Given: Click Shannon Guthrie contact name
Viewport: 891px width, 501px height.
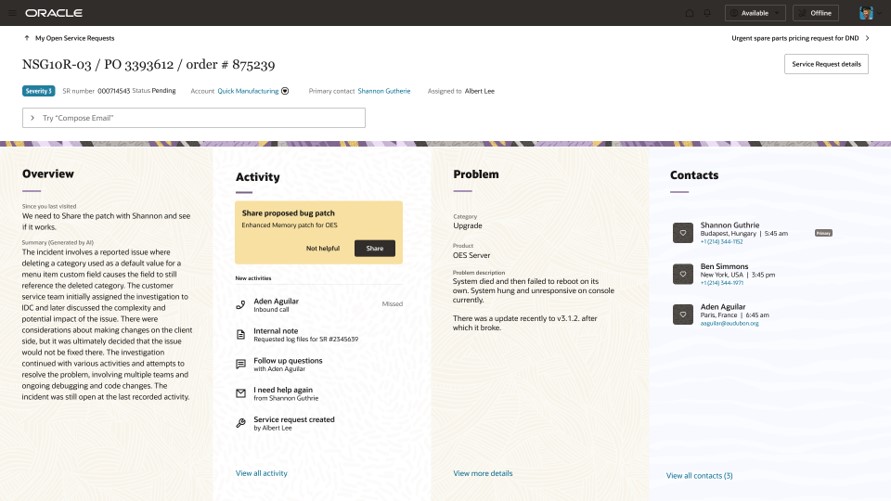Looking at the screenshot, I should click(x=730, y=225).
